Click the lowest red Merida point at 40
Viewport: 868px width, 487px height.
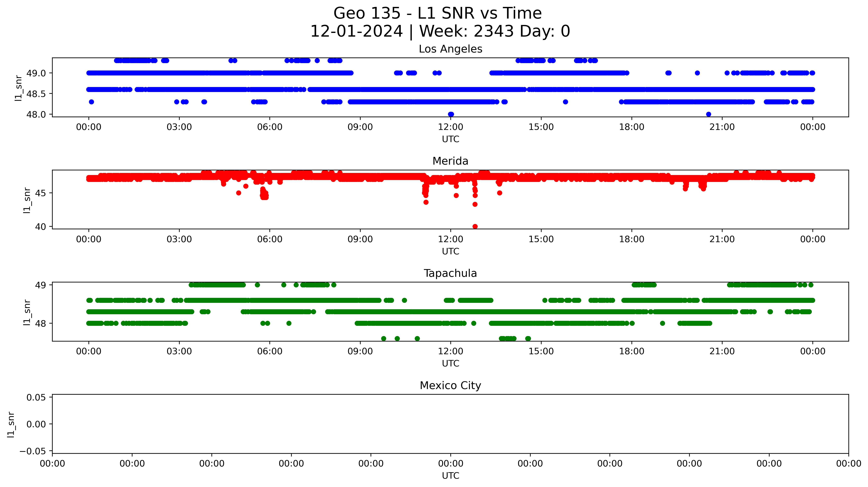click(x=475, y=227)
